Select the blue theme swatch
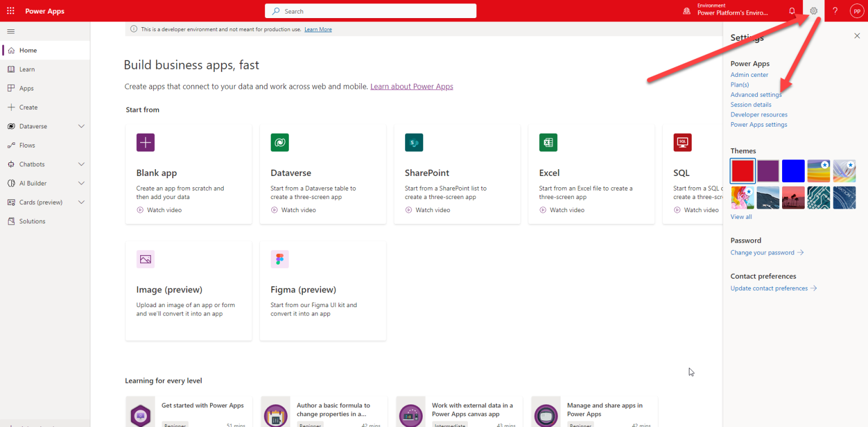 pyautogui.click(x=793, y=171)
